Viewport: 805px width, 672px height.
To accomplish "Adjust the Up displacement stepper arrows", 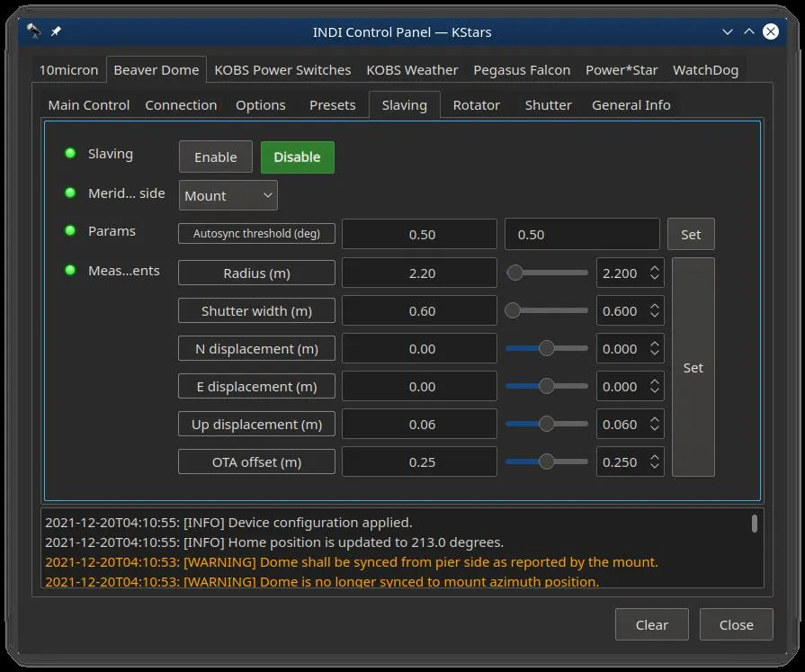I will (654, 424).
